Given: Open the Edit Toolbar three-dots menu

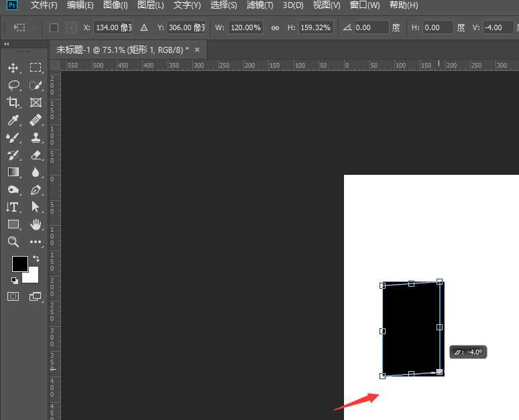Looking at the screenshot, I should click(x=36, y=242).
